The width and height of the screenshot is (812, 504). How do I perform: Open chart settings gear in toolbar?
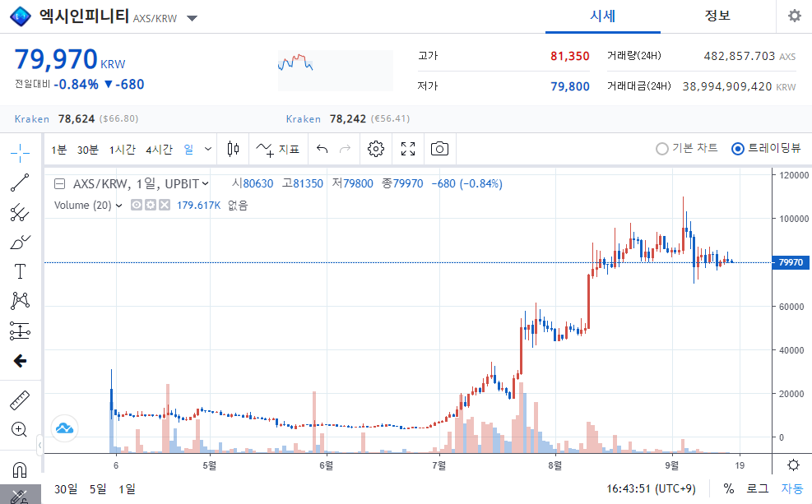pos(376,150)
